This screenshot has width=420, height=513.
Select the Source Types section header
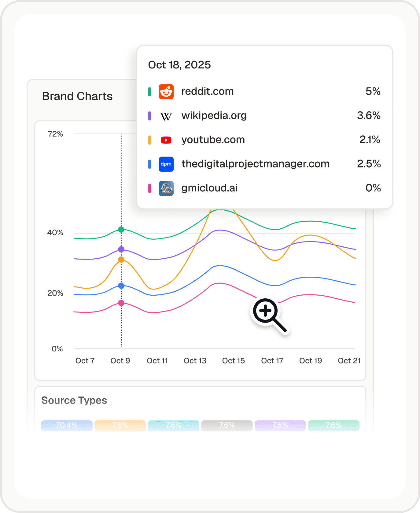point(74,400)
